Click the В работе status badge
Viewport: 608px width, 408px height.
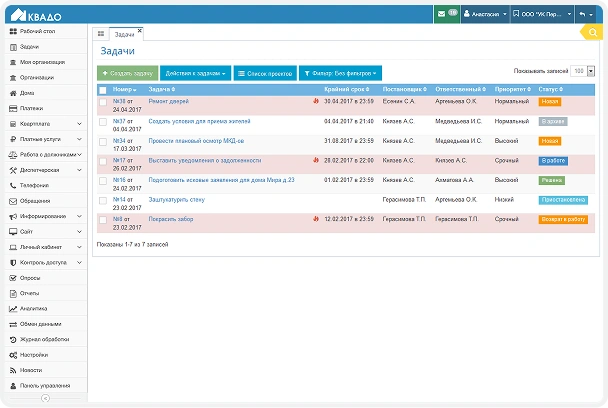(552, 160)
